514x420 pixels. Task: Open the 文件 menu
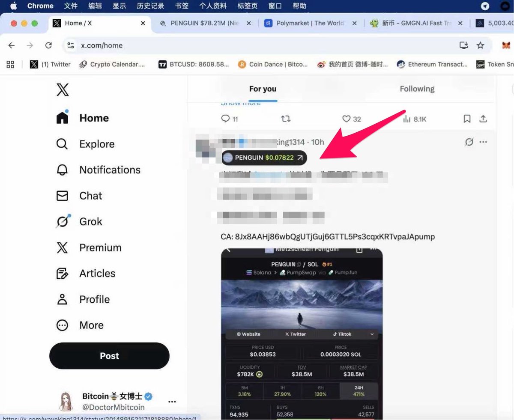pos(71,6)
